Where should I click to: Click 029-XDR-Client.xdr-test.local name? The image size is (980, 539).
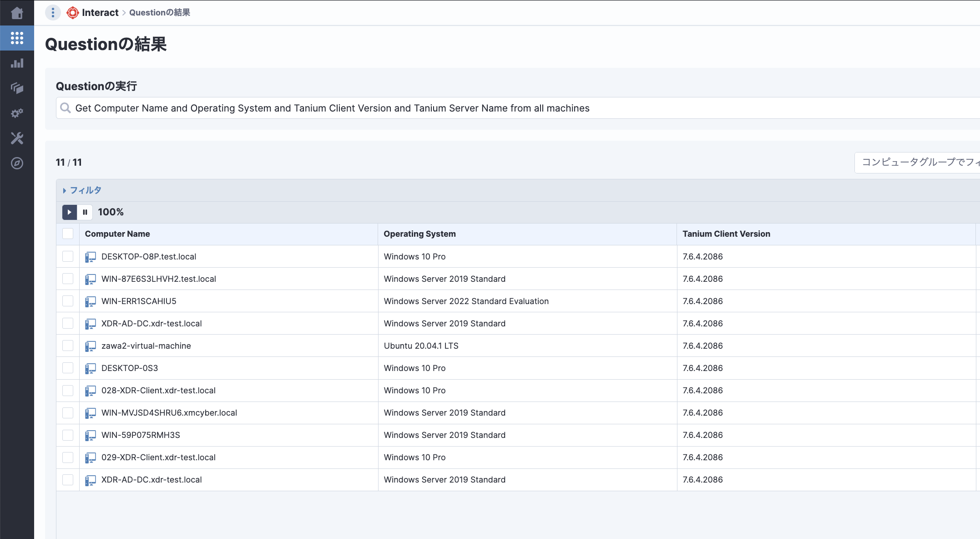pyautogui.click(x=158, y=458)
